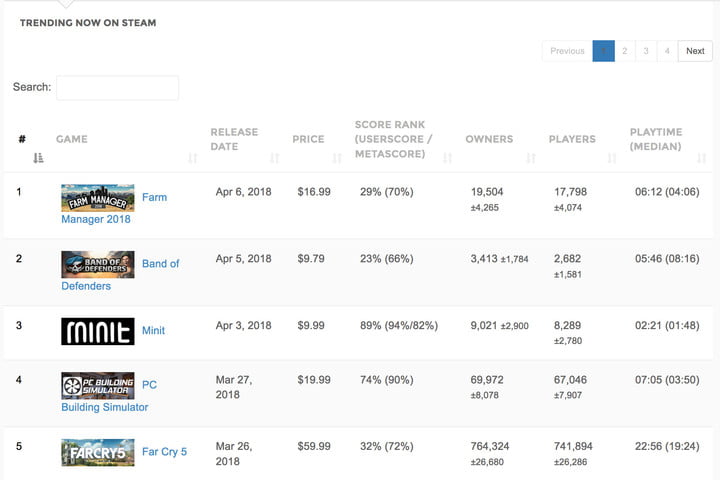Screen dimensions: 720x480
Task: Sort by Price column arrows
Action: (x=337, y=158)
